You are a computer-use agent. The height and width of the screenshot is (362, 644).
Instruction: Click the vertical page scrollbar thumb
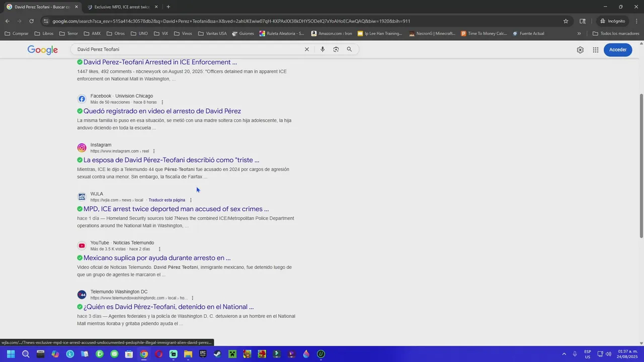[x=641, y=165]
